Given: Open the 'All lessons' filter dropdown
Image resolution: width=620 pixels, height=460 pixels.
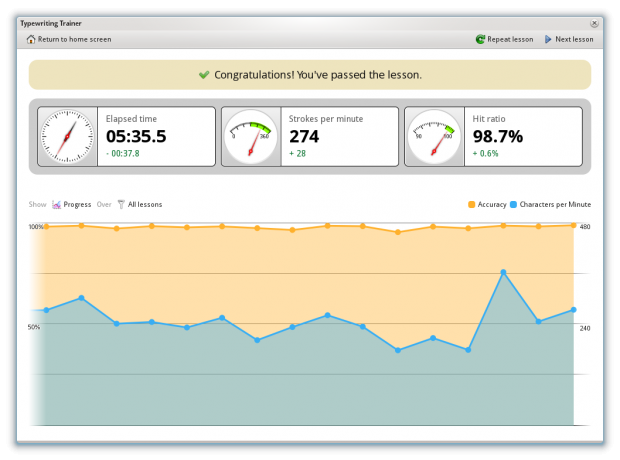Looking at the screenshot, I should pos(145,204).
